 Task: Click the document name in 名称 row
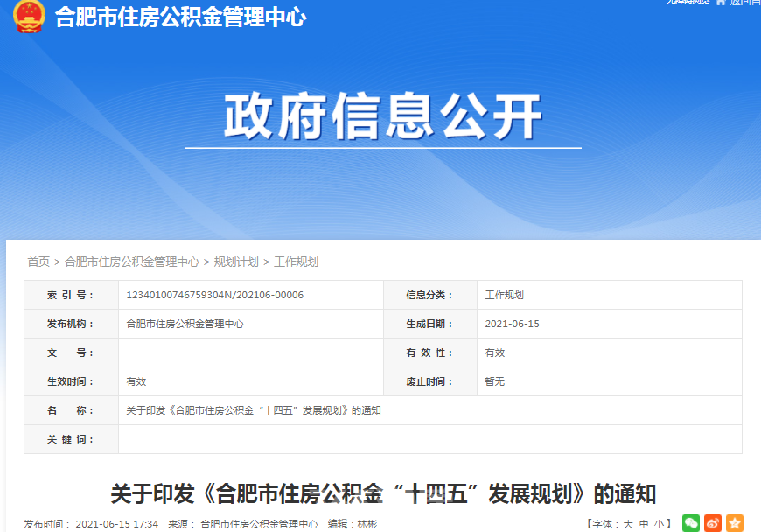254,410
